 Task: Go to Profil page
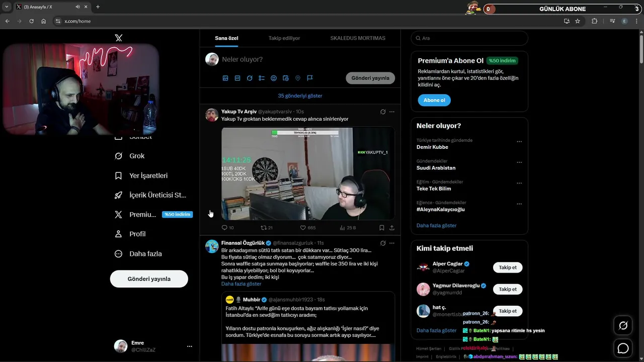click(x=130, y=234)
